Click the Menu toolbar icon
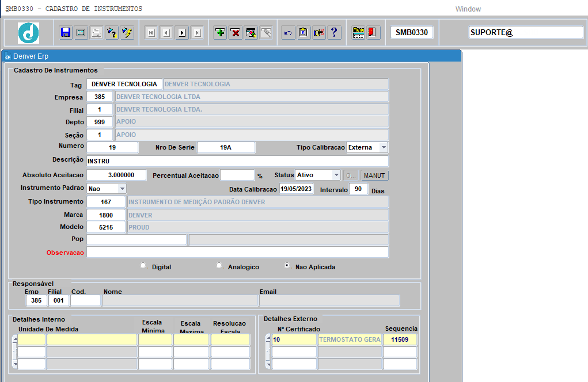The width and height of the screenshot is (588, 382). click(x=358, y=33)
